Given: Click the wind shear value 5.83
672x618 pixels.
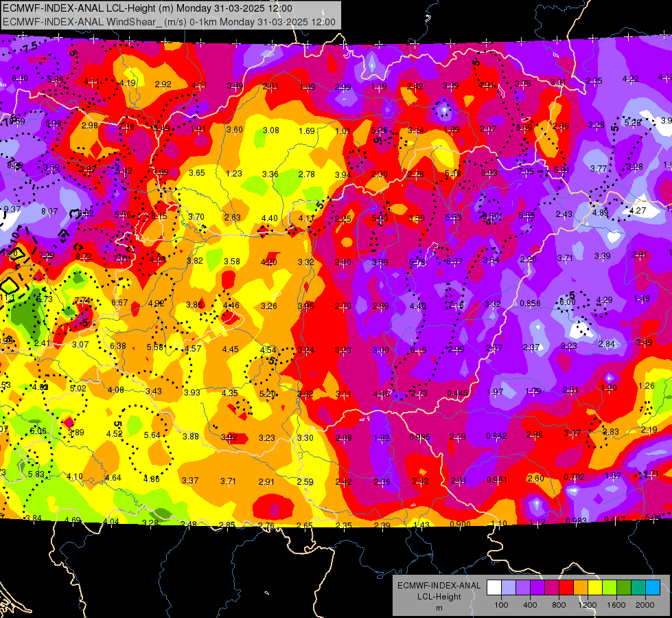Looking at the screenshot, I should (36, 474).
